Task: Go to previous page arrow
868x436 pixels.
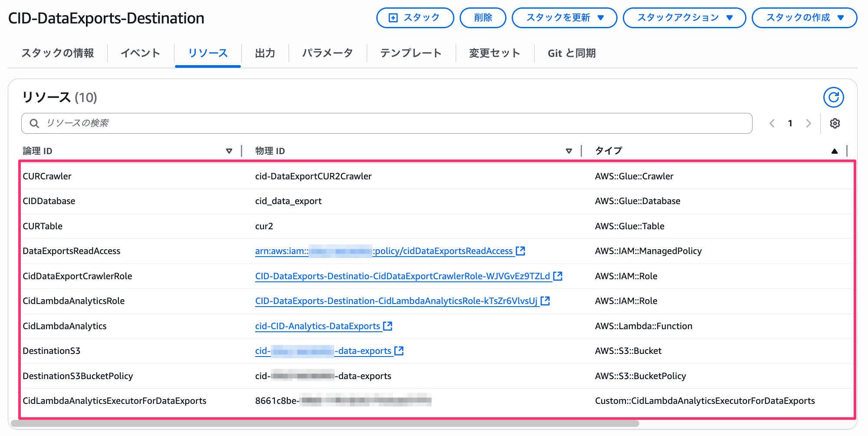Action: point(772,123)
